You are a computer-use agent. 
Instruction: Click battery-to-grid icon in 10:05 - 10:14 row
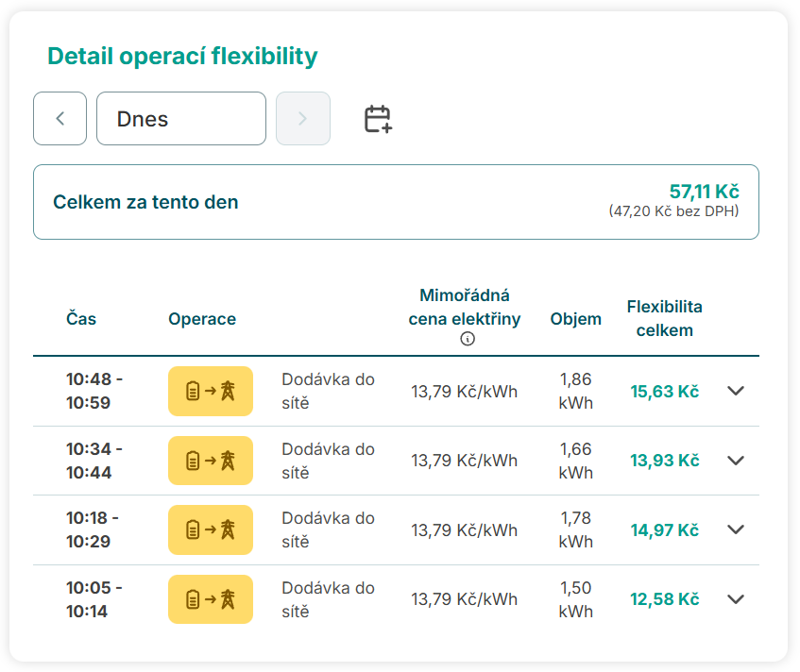pyautogui.click(x=211, y=599)
